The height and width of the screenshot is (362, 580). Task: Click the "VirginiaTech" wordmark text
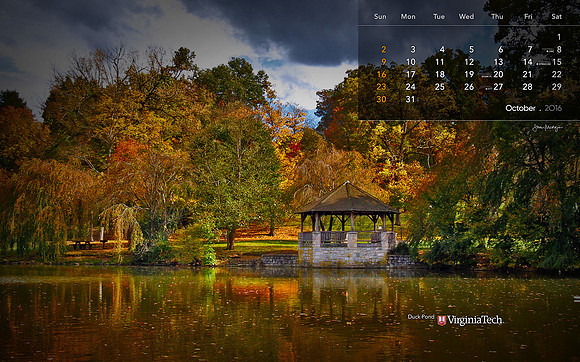tap(475, 320)
